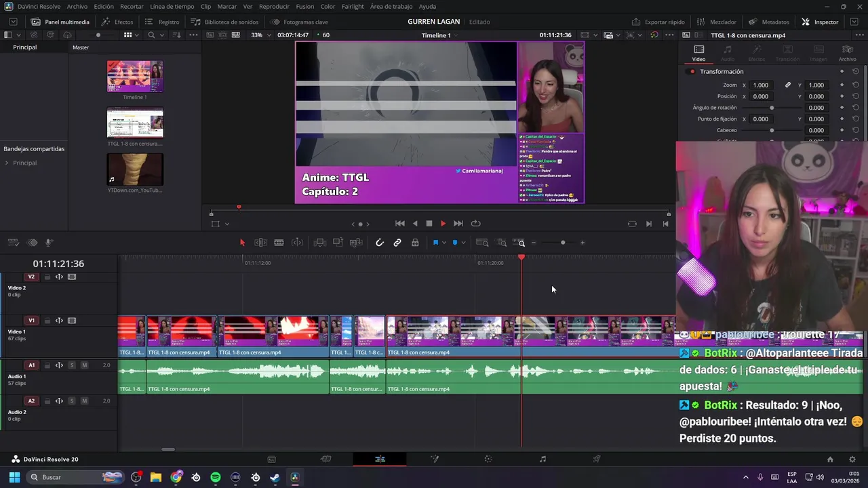Click the Replace clip icon in timeline toolbar

tap(356, 243)
